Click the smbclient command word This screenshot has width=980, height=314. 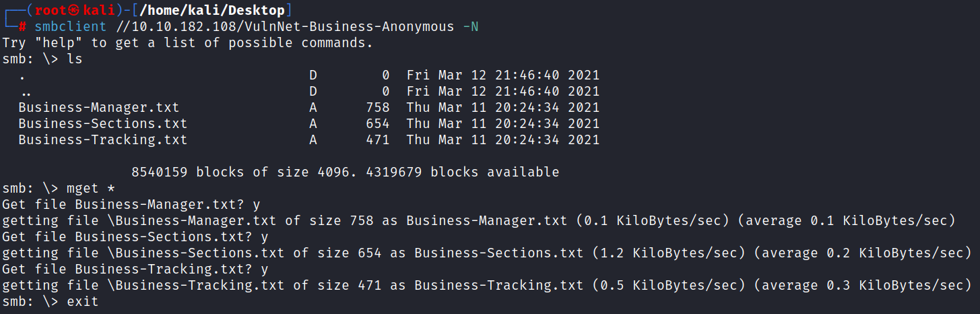(x=71, y=26)
